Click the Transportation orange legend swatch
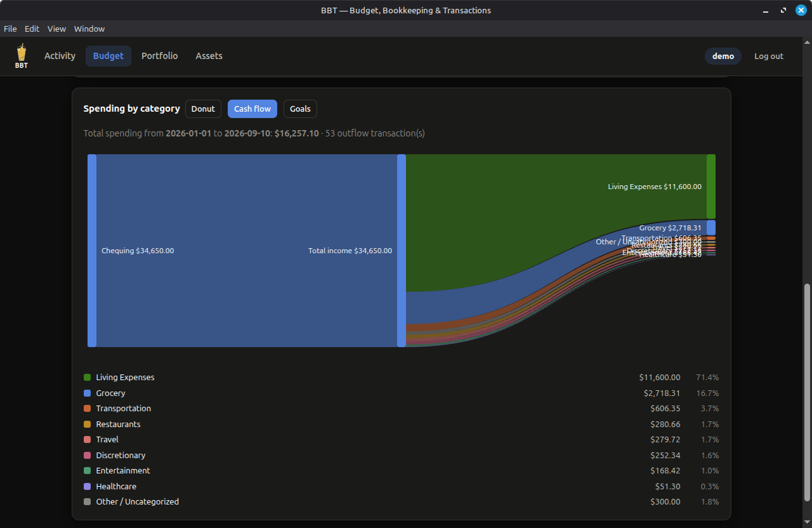The image size is (812, 528). (x=88, y=408)
